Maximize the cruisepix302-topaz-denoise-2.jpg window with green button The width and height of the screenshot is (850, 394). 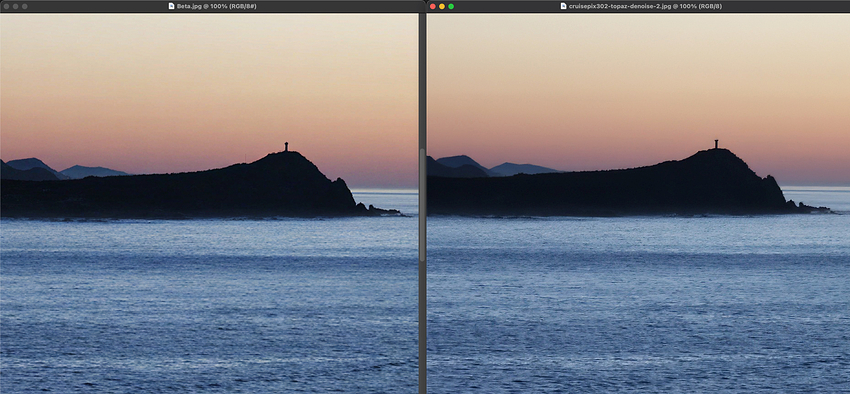coord(451,6)
